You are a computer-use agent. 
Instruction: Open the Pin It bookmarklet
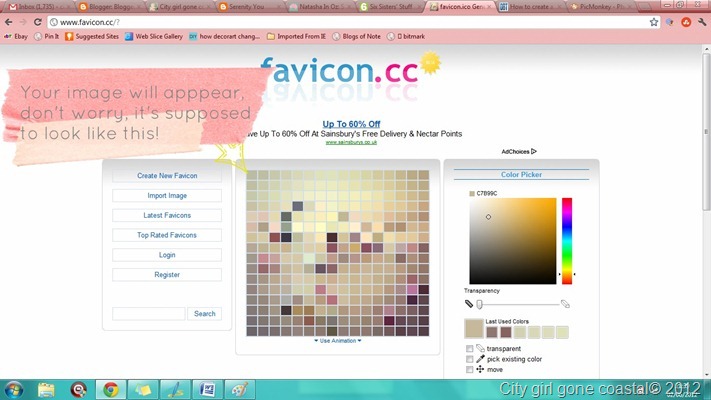pyautogui.click(x=47, y=36)
